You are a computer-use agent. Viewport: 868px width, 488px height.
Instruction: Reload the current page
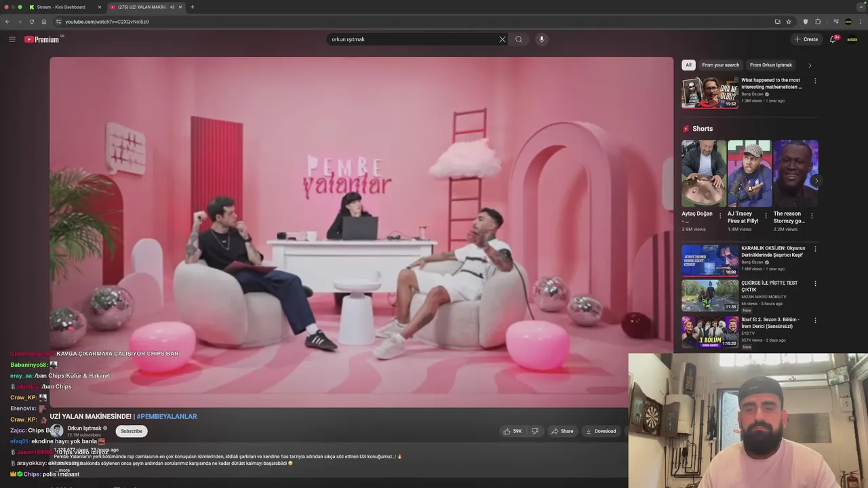[31, 22]
